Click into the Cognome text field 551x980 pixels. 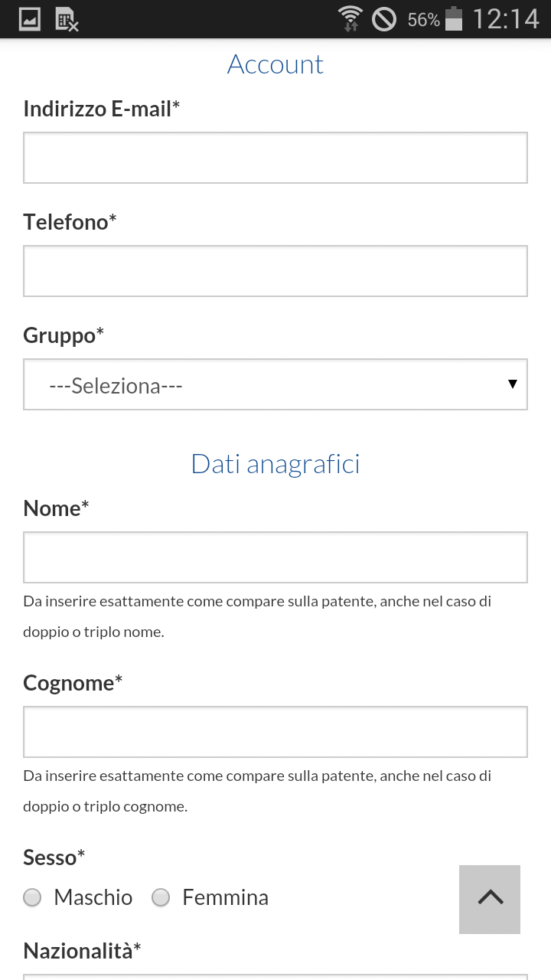click(275, 732)
